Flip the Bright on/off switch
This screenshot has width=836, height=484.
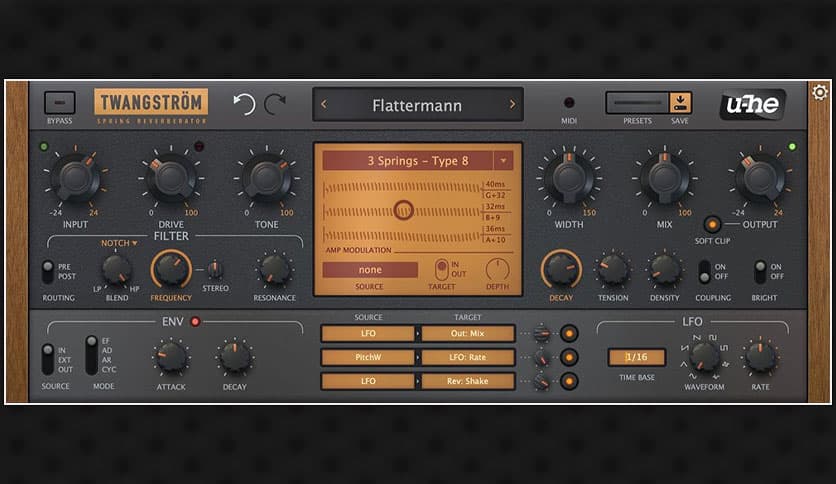pyautogui.click(x=761, y=272)
